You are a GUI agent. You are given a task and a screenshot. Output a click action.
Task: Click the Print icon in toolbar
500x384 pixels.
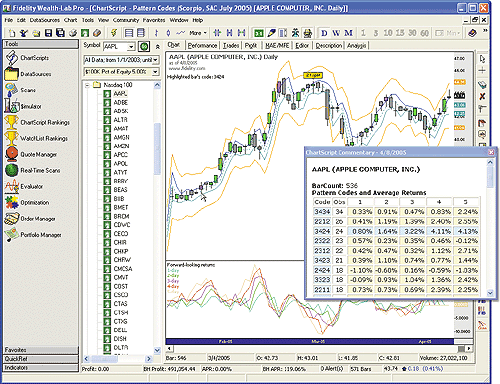tap(73, 33)
